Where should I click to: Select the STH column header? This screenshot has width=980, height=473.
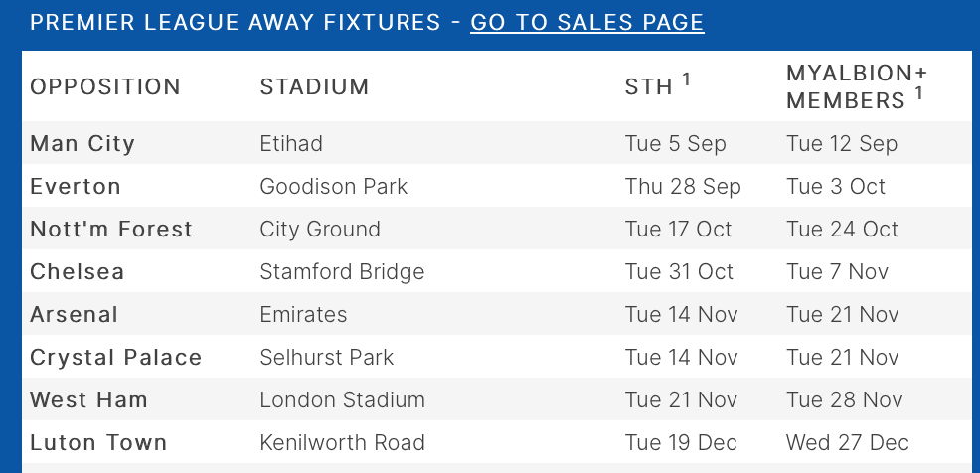pos(658,85)
